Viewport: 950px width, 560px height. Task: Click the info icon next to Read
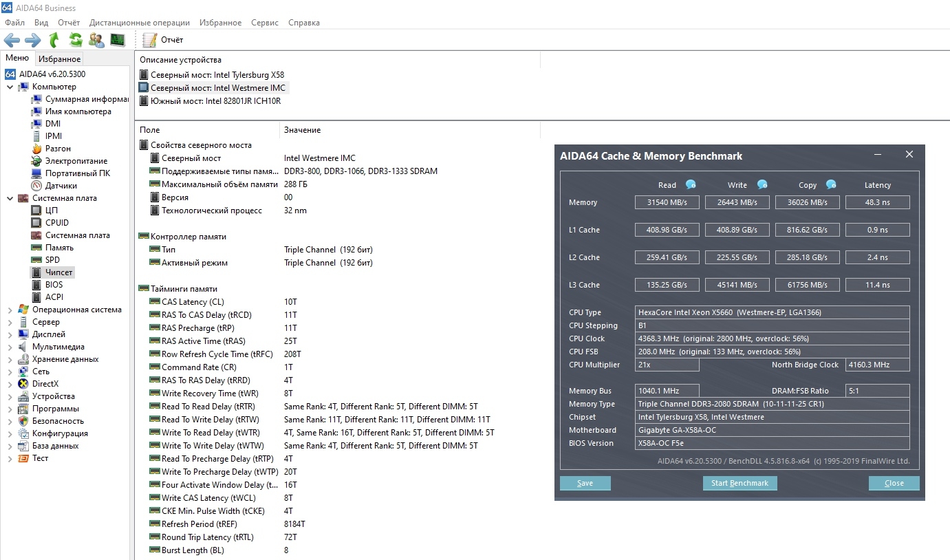tap(691, 184)
